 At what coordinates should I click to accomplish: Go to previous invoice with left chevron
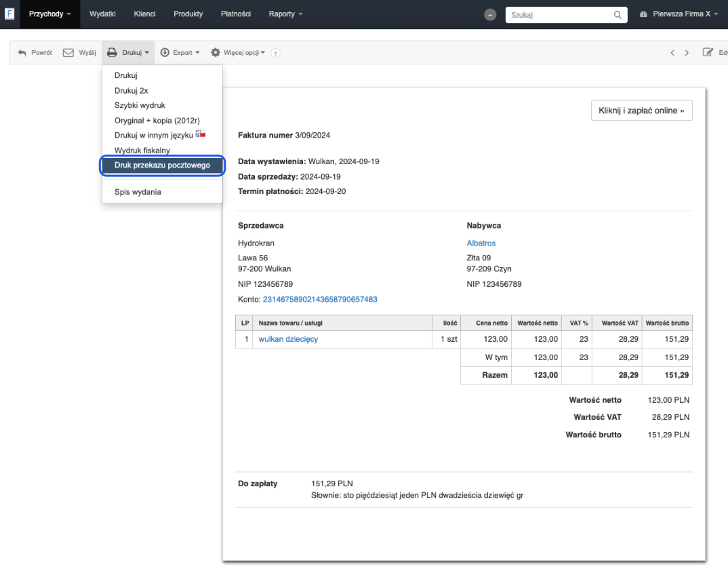coord(672,53)
